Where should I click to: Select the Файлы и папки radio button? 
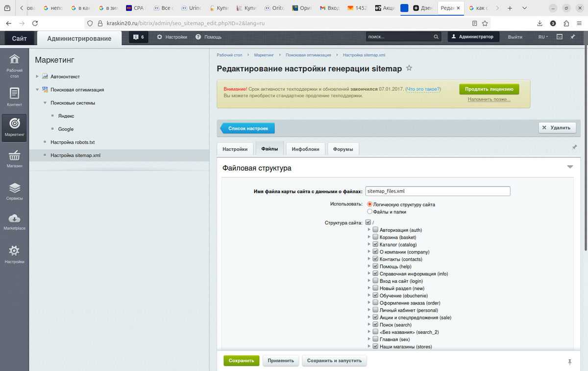pos(370,212)
